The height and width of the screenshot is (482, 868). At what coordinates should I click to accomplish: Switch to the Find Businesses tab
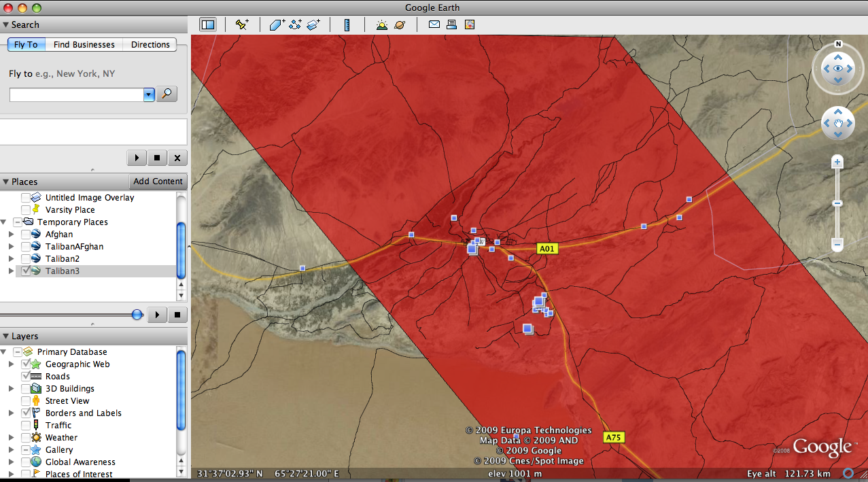(x=84, y=45)
